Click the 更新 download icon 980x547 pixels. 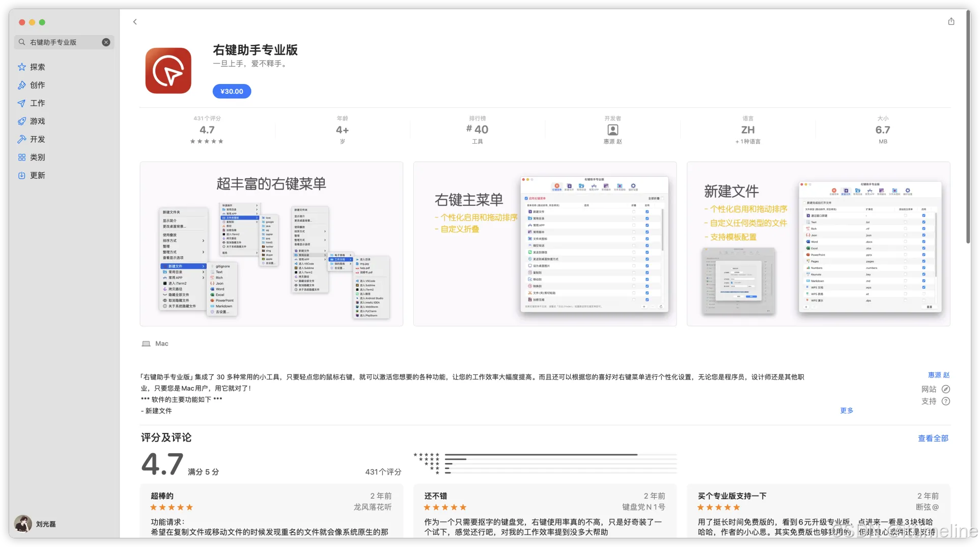[22, 176]
